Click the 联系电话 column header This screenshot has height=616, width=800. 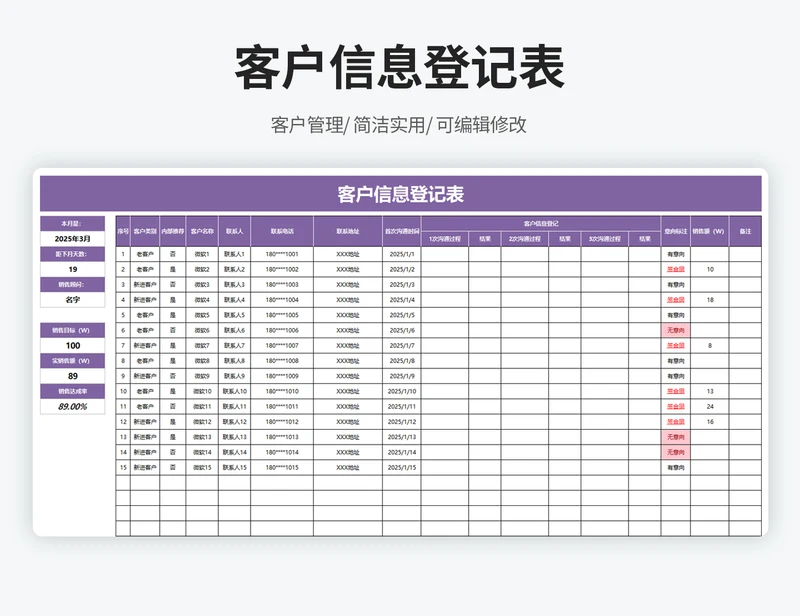[280, 230]
